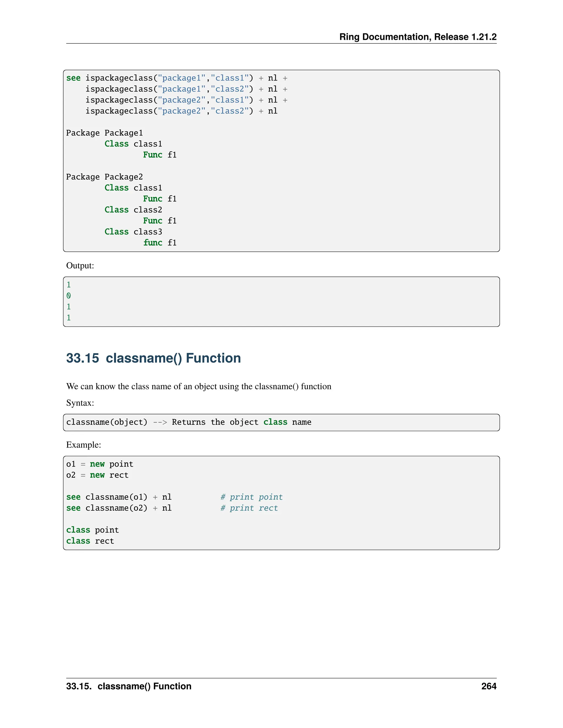The image size is (563, 728).
Task: Click the 0 value in the output block
Action: pos(69,296)
